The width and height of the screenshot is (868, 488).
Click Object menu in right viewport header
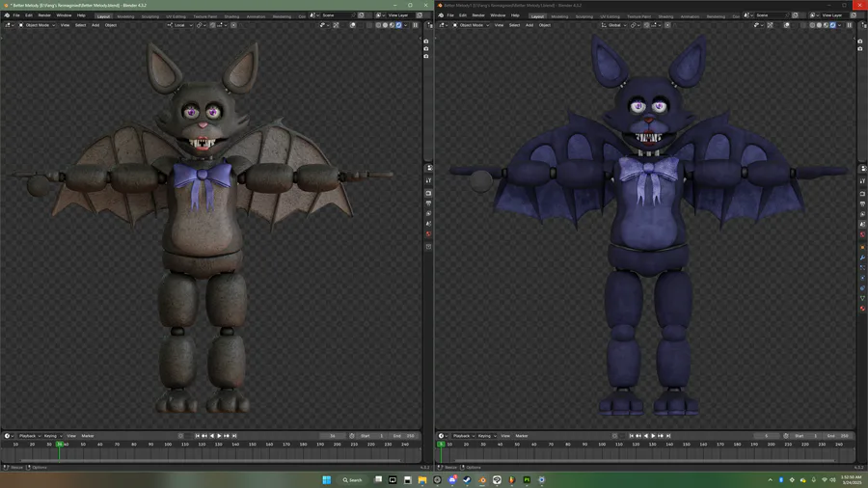545,25
